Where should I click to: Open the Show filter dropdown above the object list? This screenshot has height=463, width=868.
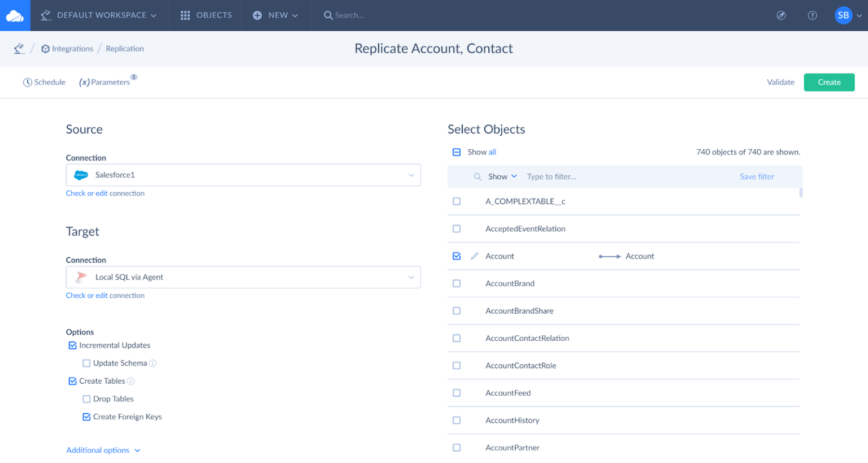[501, 176]
